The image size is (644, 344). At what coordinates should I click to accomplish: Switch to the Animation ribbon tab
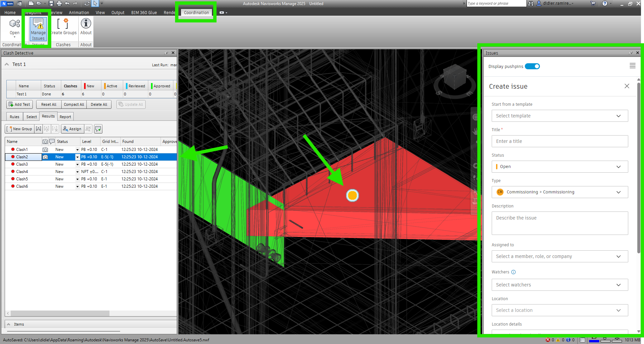tap(79, 13)
